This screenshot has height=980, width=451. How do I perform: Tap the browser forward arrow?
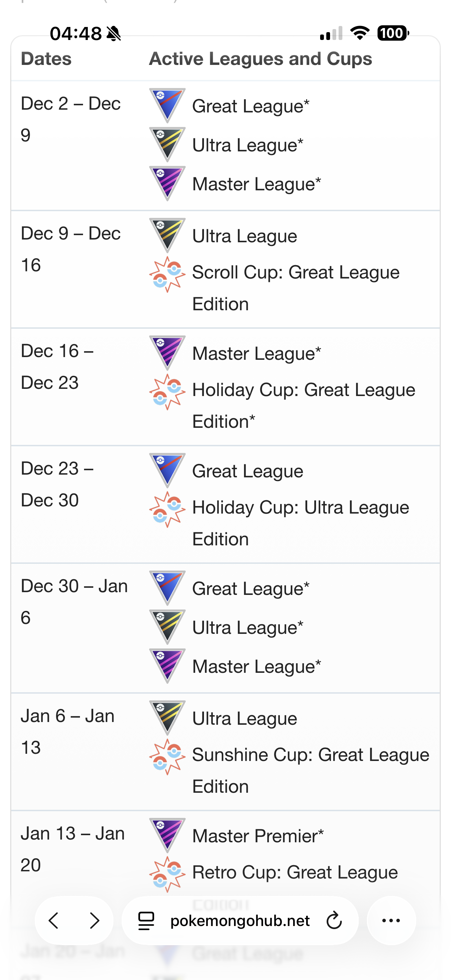click(94, 921)
